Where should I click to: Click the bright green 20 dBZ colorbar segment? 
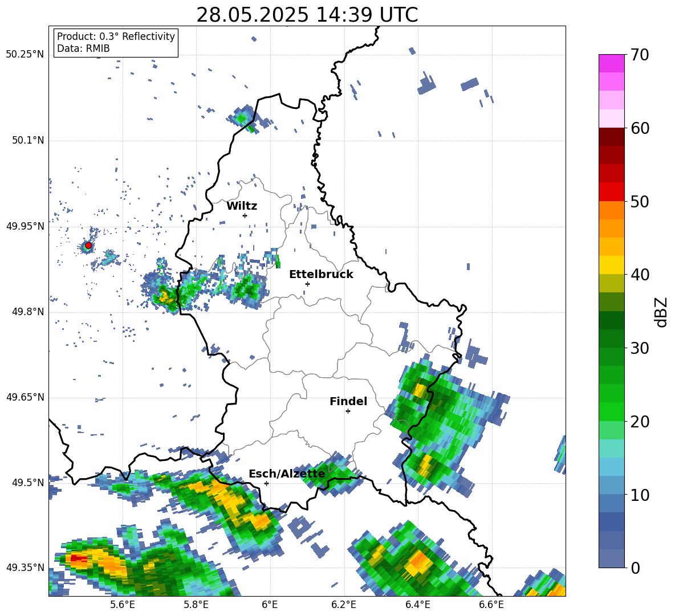(x=611, y=411)
